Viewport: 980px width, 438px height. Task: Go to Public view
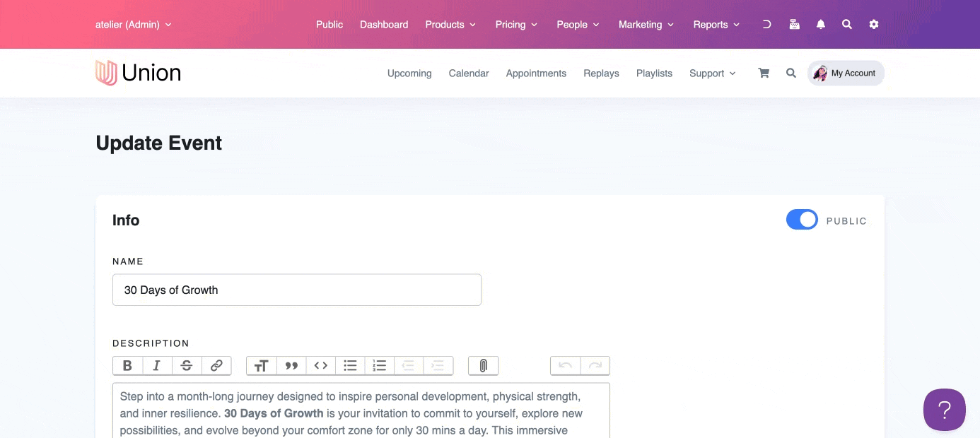click(x=329, y=24)
